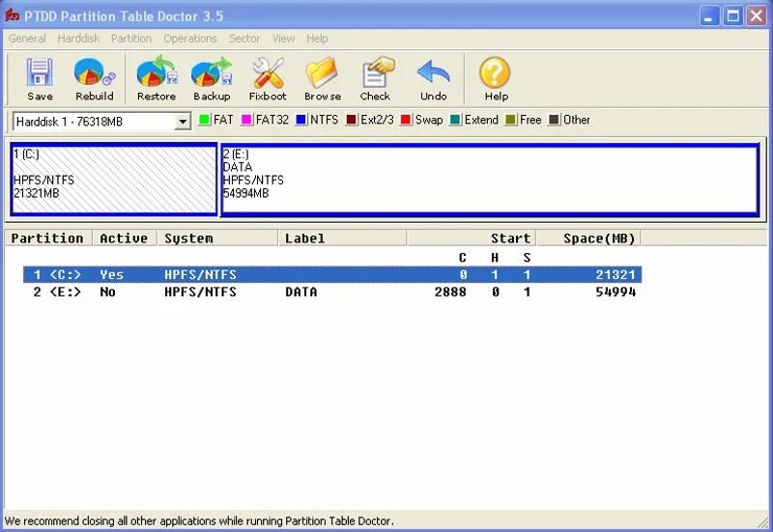The height and width of the screenshot is (532, 773).
Task: Select the C: partition block in disk map
Action: coord(114,180)
